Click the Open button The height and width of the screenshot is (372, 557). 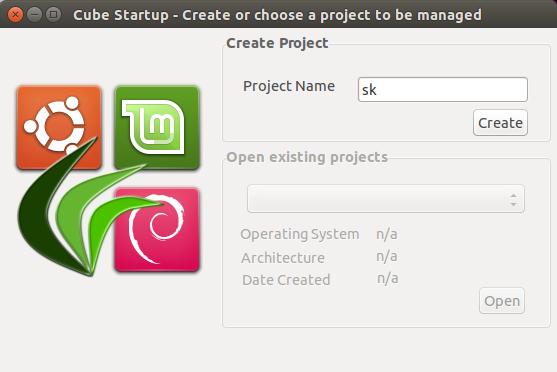point(502,301)
